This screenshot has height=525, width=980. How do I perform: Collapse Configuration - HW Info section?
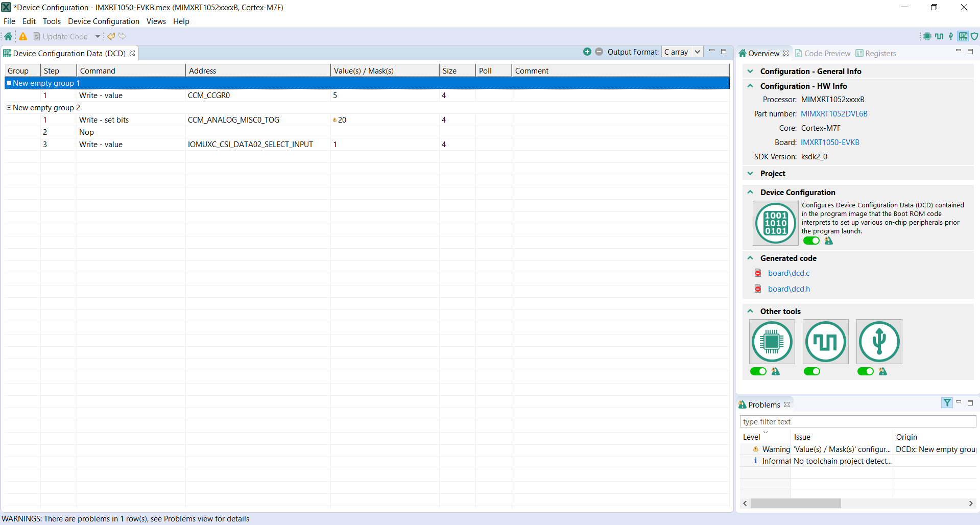(750, 86)
